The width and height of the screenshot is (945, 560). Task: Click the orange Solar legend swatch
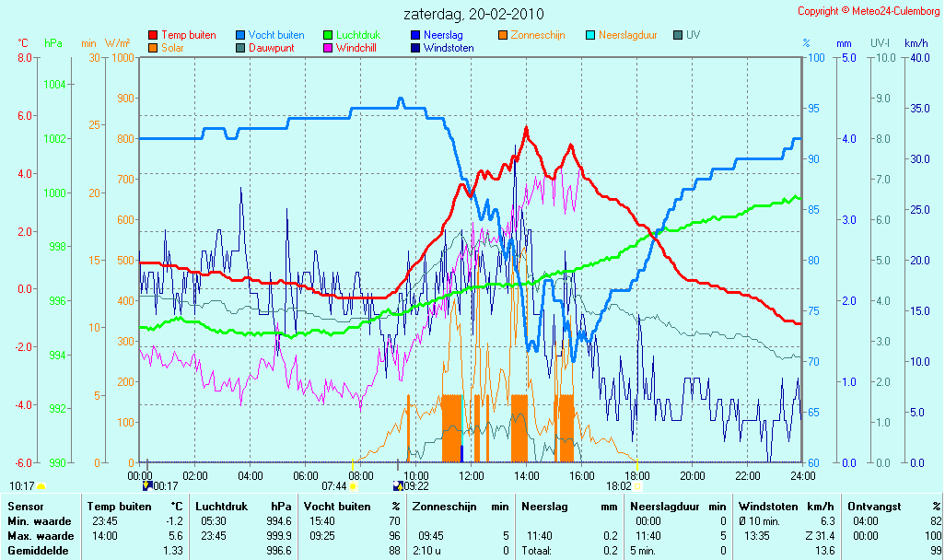click(x=153, y=48)
